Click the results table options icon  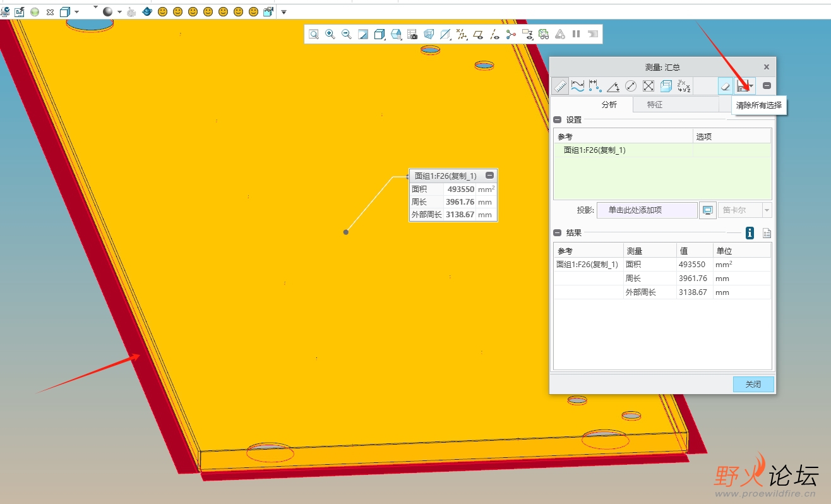coord(767,233)
